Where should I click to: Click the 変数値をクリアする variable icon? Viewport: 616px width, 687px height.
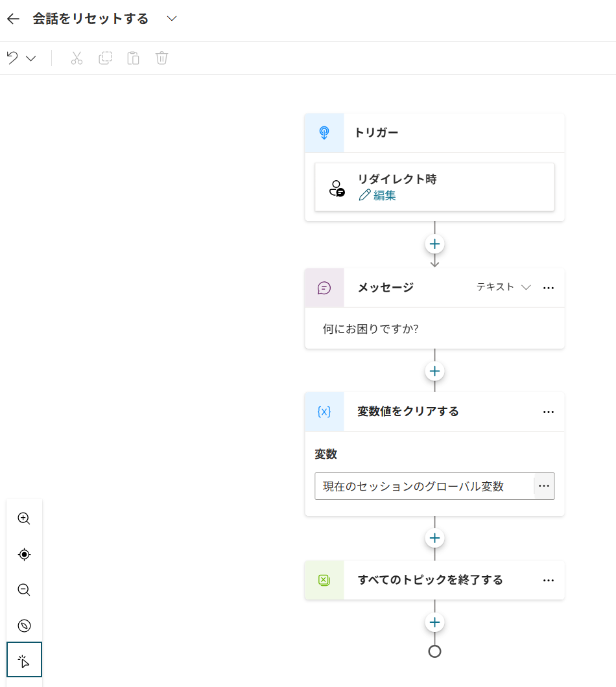pos(324,412)
